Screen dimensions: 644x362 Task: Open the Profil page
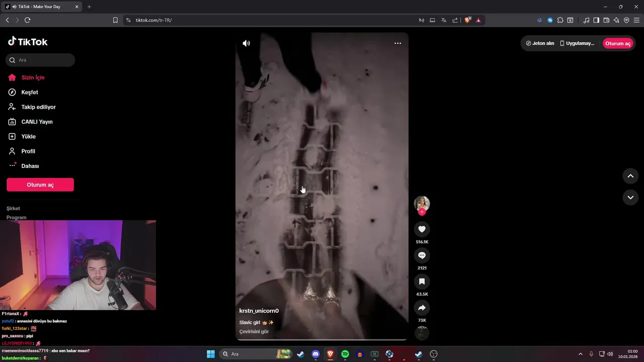pyautogui.click(x=28, y=151)
